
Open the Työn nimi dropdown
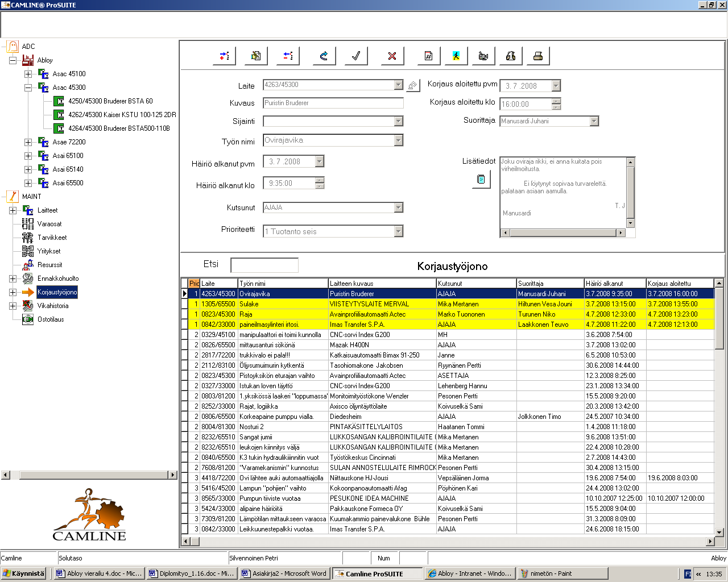[398, 140]
